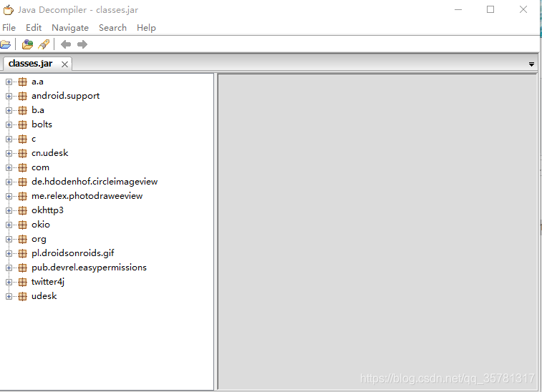Click the package icon beside cn.udesk
The image size is (542, 392).
pyautogui.click(x=22, y=153)
